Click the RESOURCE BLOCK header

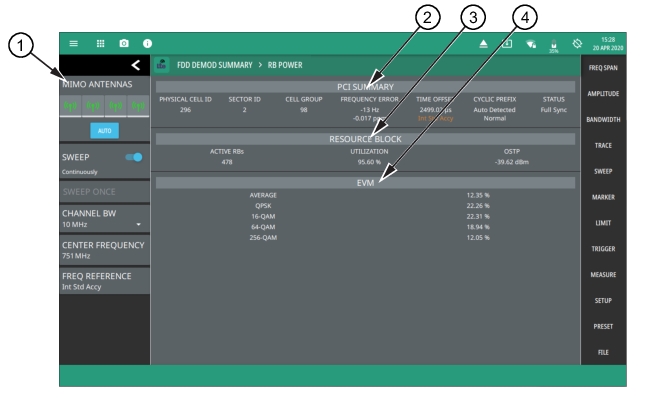click(x=365, y=139)
